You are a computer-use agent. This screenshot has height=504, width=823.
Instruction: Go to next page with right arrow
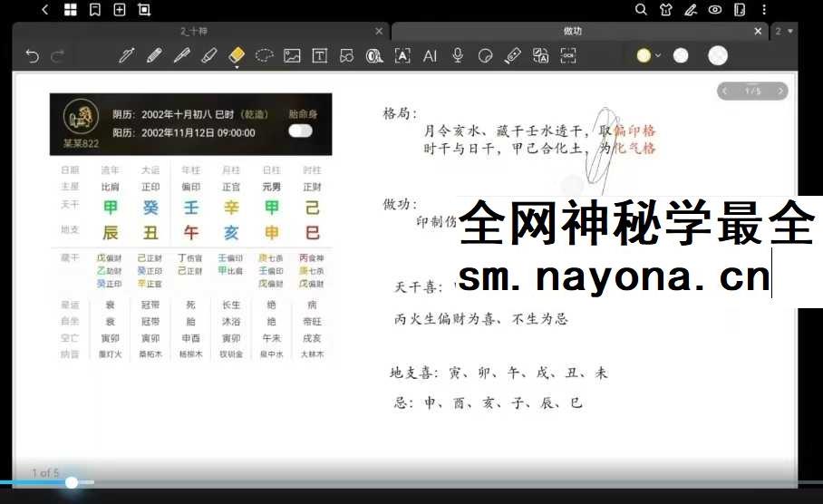click(x=780, y=91)
